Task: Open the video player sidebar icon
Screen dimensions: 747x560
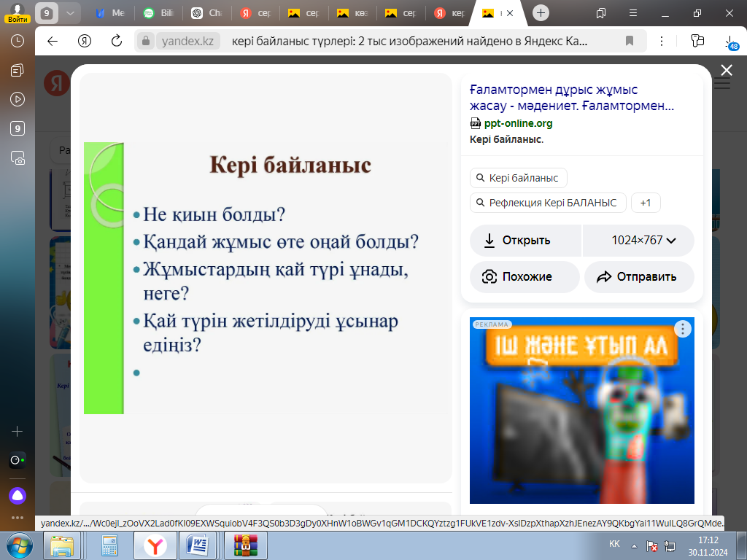Action: [x=18, y=99]
